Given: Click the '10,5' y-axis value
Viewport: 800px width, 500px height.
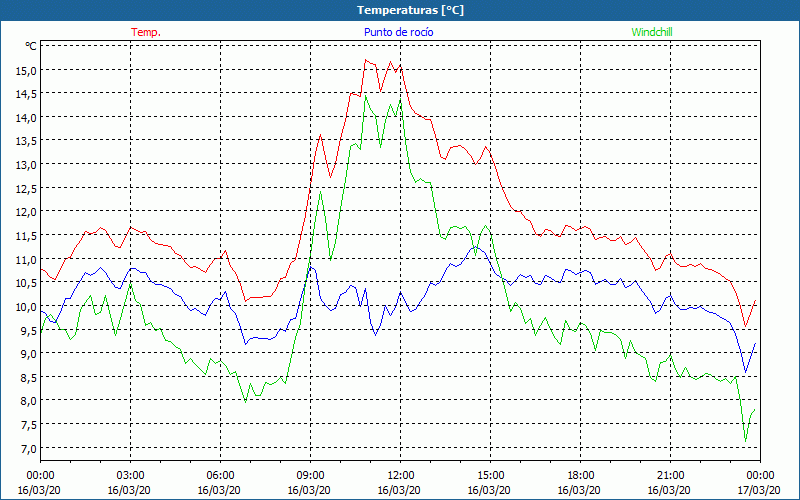Looking at the screenshot, I should (27, 283).
